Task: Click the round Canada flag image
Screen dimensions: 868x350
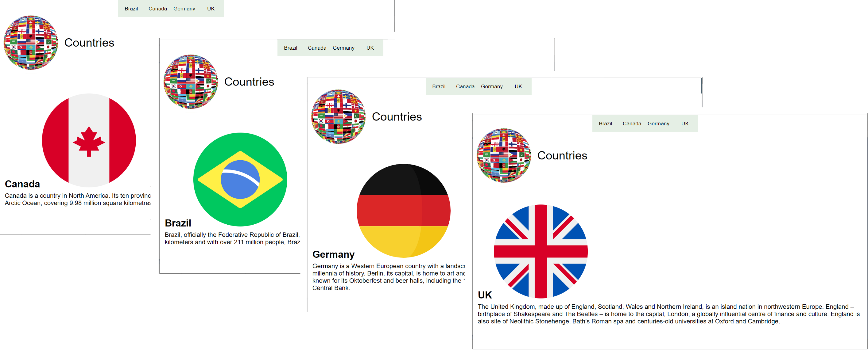Action: click(x=89, y=140)
